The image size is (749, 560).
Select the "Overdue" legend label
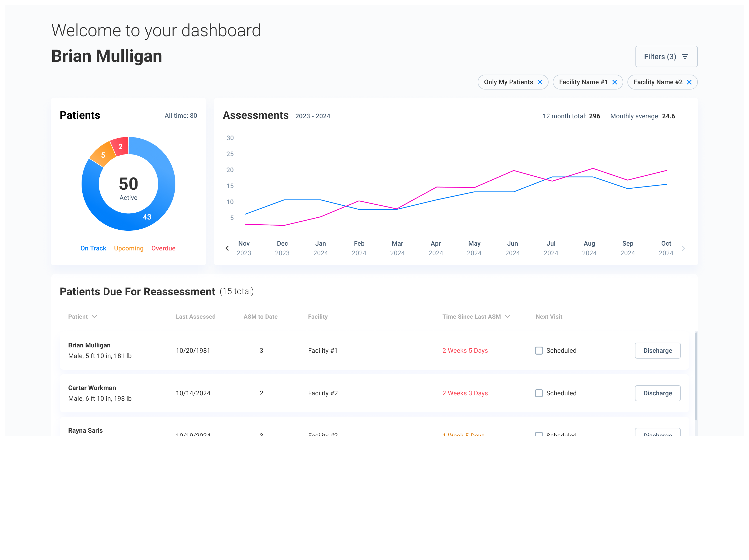click(163, 248)
